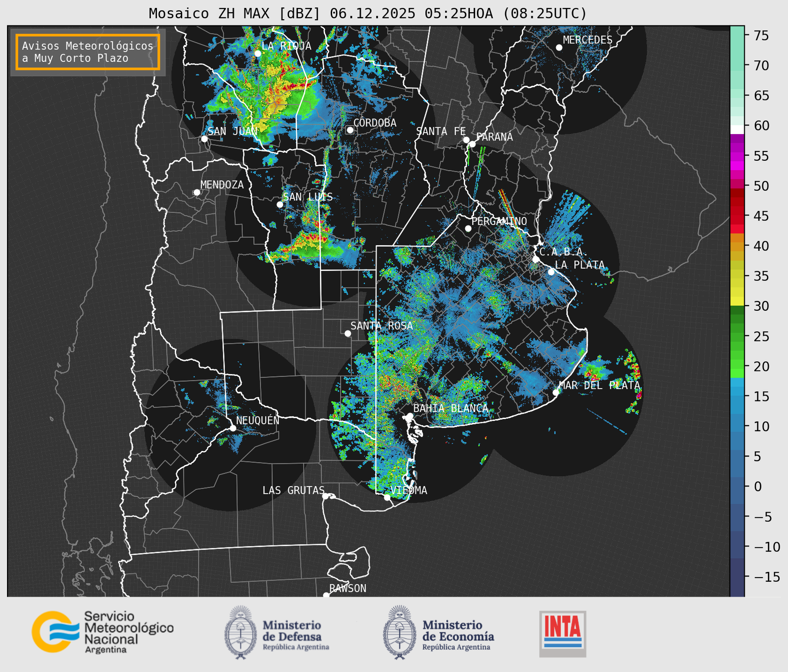The height and width of the screenshot is (672, 788).
Task: Click the VIEDMA city marker dot
Action: [387, 497]
